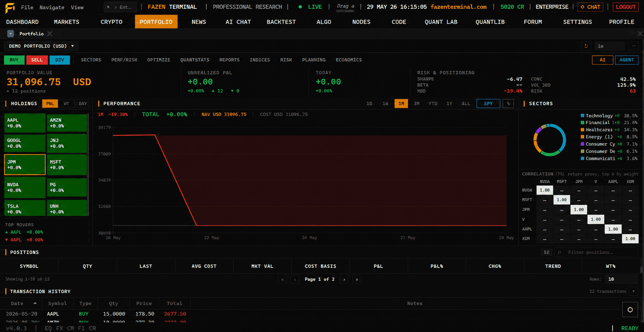Click the Healthcare sector color swatch
Screen dimensions: 644x332
582,130
